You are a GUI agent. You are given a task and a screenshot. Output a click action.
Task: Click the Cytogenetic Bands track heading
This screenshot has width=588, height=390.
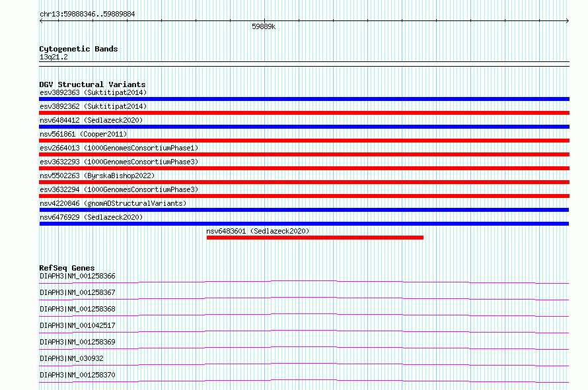79,49
